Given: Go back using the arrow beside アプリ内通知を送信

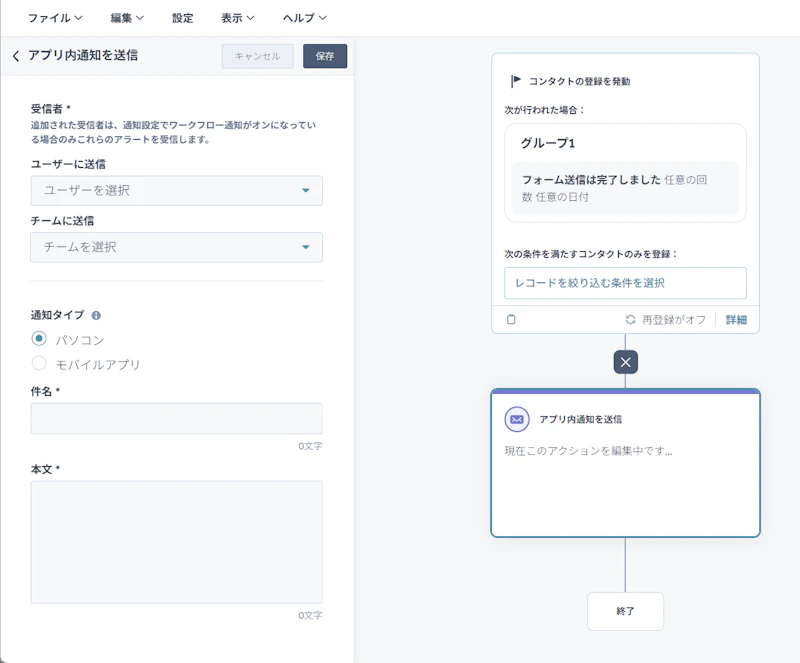Looking at the screenshot, I should [x=16, y=56].
